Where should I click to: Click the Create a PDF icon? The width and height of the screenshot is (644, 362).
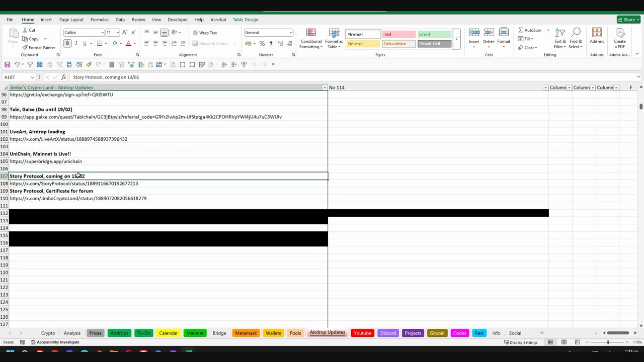coord(620,33)
